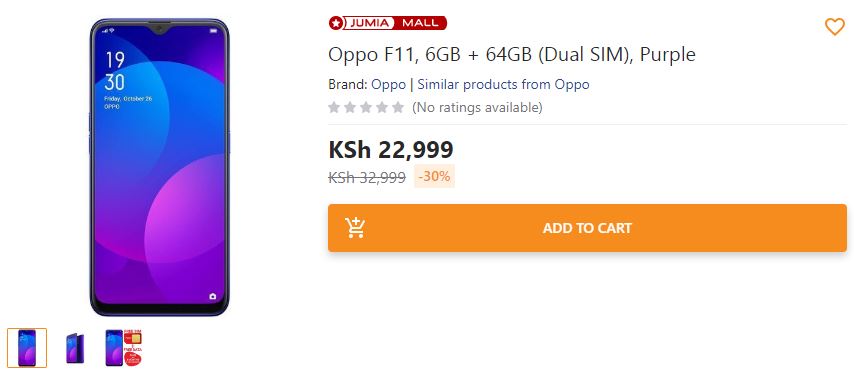Click the KSh 22,999 current price

(391, 150)
